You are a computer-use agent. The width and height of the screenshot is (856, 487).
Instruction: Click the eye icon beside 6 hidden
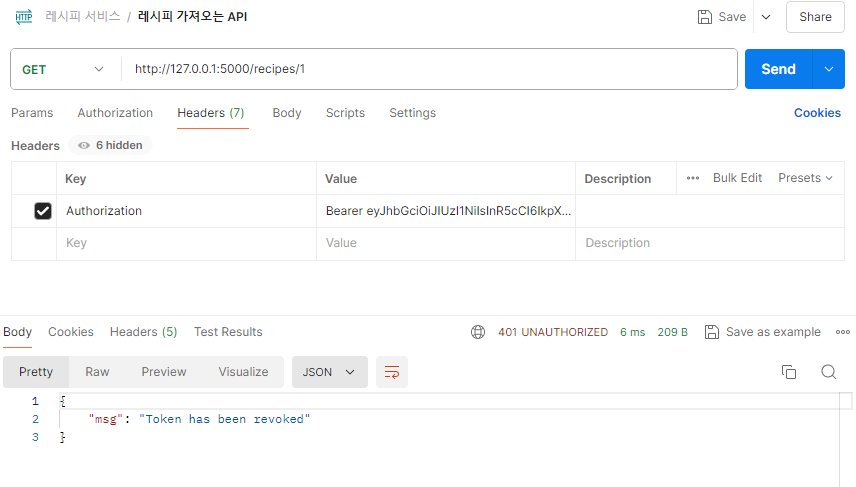[x=84, y=145]
